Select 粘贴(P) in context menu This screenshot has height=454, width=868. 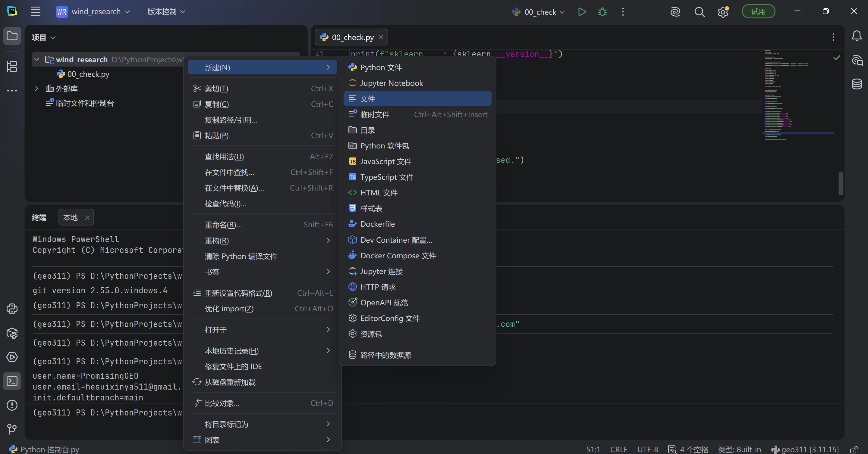point(263,135)
